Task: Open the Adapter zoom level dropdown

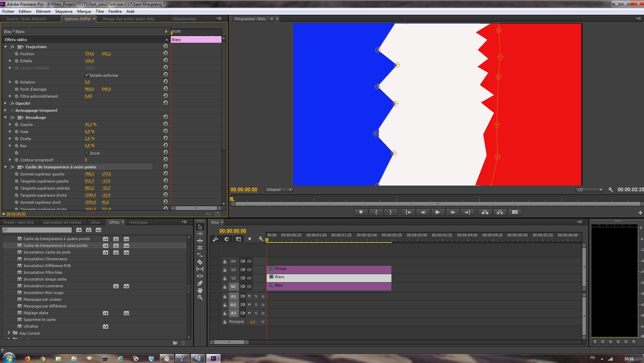Action: (279, 190)
